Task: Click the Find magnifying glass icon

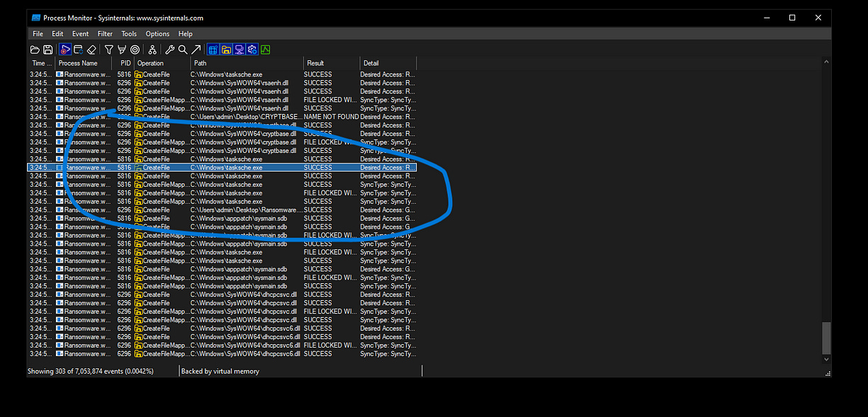Action: coord(183,50)
